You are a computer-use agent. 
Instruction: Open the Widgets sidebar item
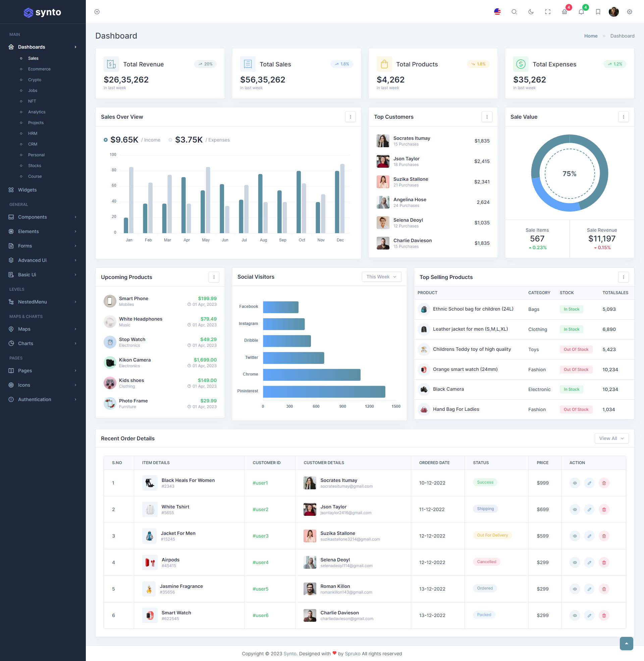(x=27, y=190)
